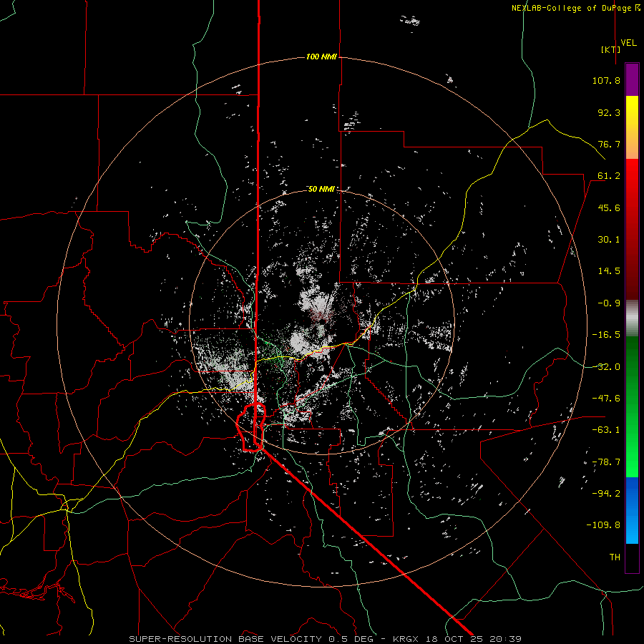Pick the bright red segment of the velocity scale
The width and height of the screenshot is (644, 644).
click(632, 181)
